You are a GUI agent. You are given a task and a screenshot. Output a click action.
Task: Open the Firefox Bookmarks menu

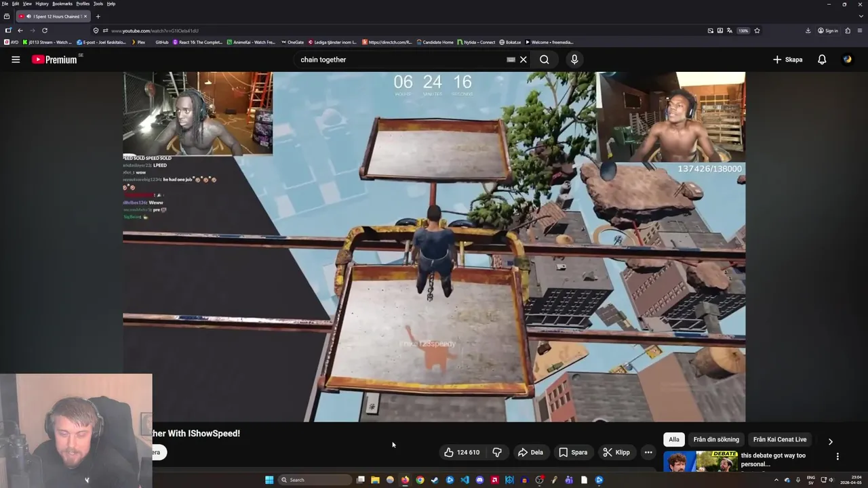point(62,3)
